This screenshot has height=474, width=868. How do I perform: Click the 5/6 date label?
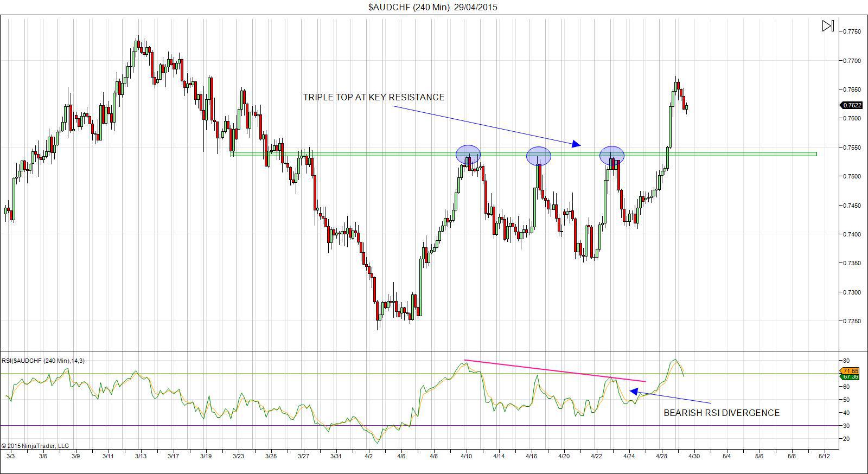click(759, 456)
